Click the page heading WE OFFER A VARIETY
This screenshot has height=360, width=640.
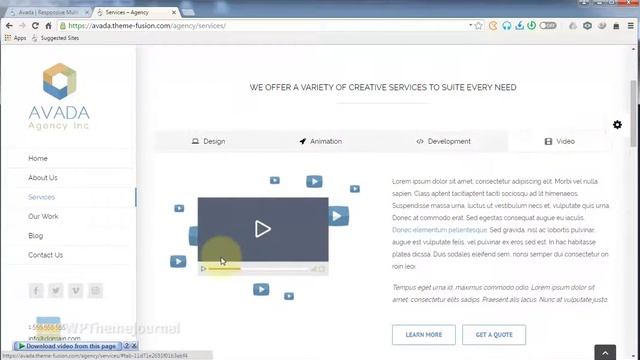pyautogui.click(x=383, y=87)
